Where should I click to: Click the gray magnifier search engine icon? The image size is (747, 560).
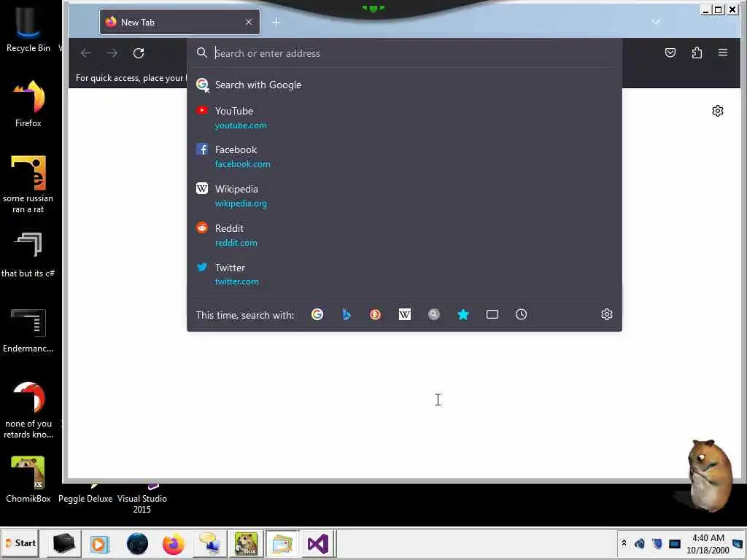(x=433, y=314)
